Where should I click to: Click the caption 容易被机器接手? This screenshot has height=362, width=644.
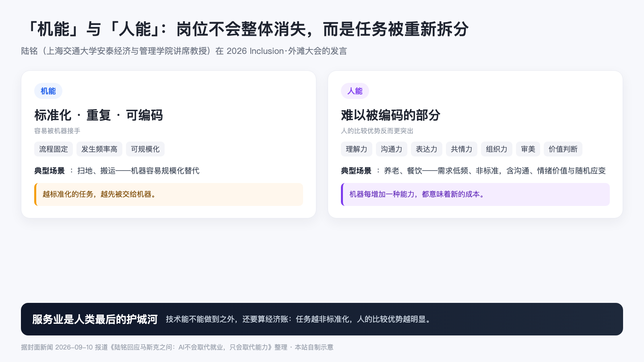click(x=57, y=131)
